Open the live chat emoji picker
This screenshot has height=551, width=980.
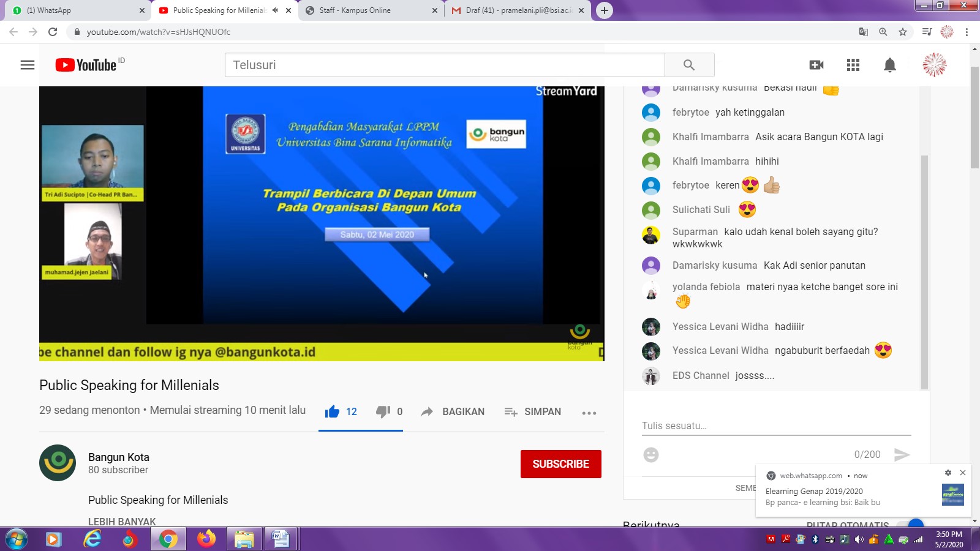pyautogui.click(x=651, y=455)
